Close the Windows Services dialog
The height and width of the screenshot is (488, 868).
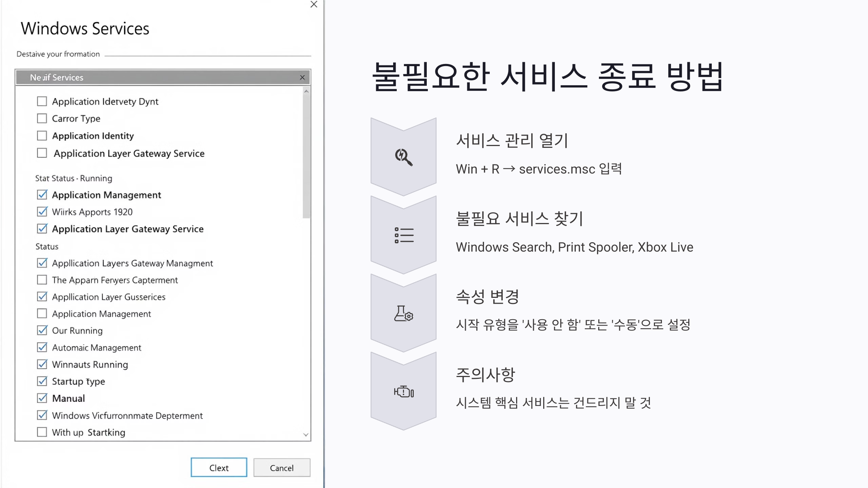pyautogui.click(x=314, y=4)
